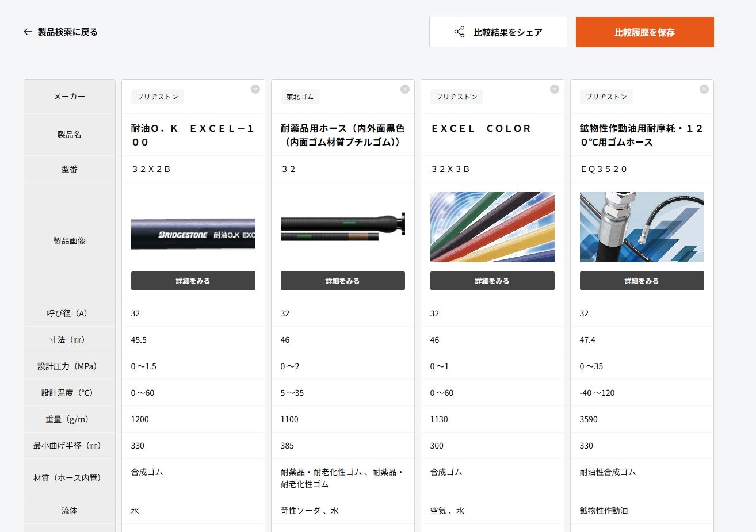This screenshot has height=532, width=756.
Task: Click fluid value 苛性ソーダ、水
Action: 310,511
